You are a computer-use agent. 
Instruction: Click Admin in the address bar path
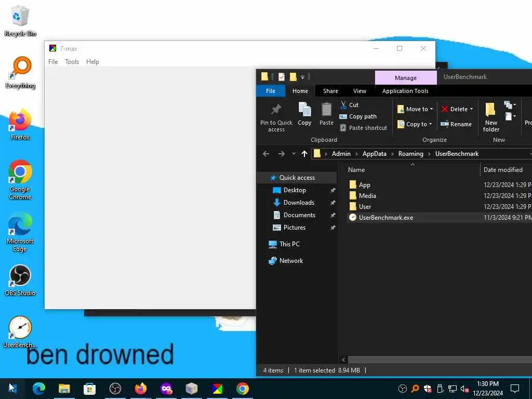(341, 154)
